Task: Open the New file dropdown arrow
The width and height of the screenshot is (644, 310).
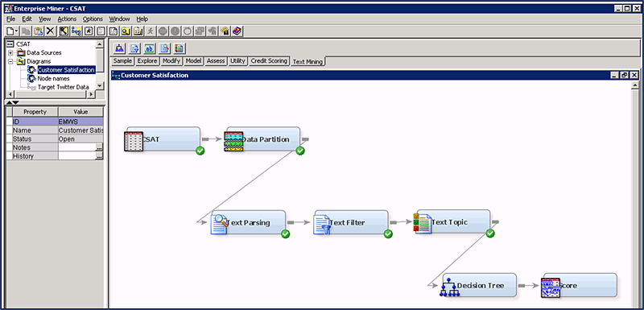Action: click(x=16, y=31)
